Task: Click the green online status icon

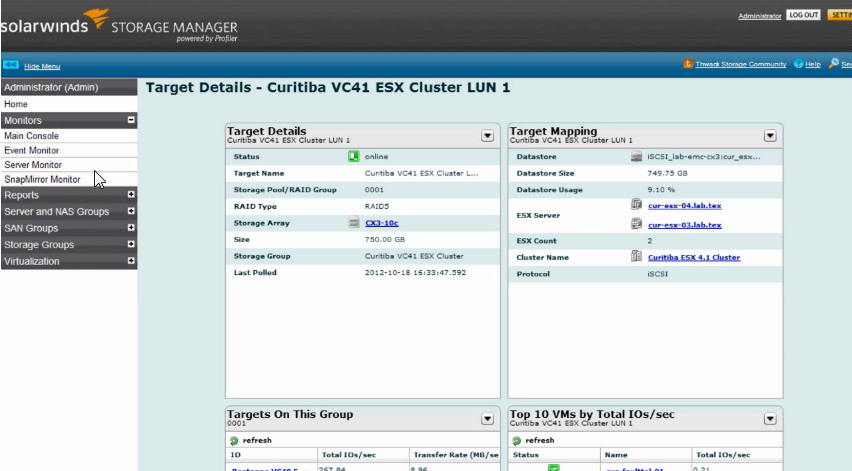Action: click(353, 156)
